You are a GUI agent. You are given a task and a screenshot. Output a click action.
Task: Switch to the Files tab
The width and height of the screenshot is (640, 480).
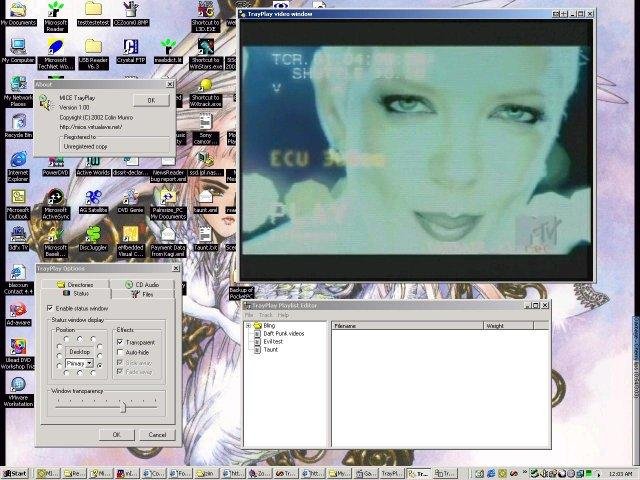coord(142,294)
